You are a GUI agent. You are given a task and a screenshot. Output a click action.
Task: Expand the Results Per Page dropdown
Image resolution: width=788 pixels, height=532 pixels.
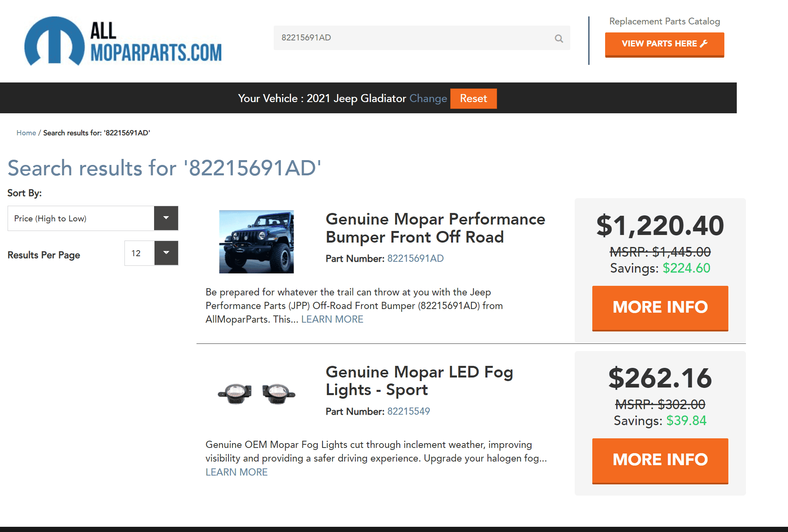tap(166, 253)
